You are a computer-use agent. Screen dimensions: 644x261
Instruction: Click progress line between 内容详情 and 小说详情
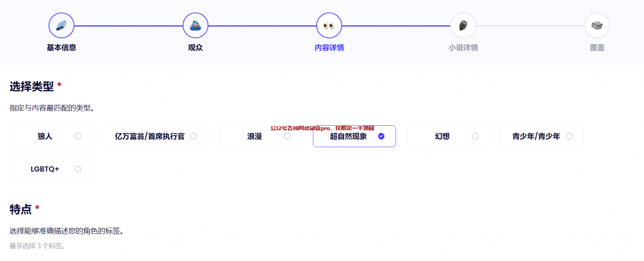click(396, 26)
